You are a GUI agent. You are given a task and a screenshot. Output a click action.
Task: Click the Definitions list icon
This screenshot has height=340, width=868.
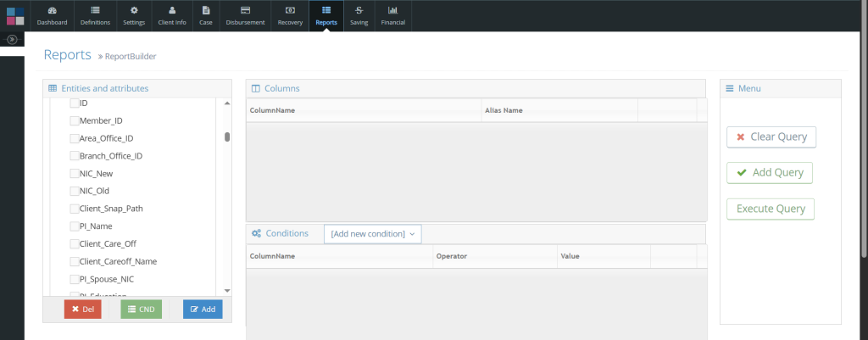point(94,10)
